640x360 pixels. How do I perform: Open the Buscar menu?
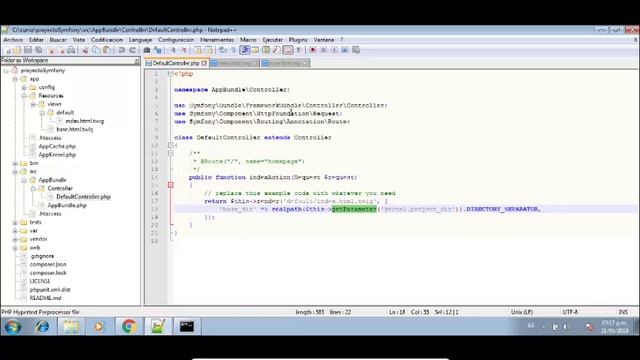point(58,40)
